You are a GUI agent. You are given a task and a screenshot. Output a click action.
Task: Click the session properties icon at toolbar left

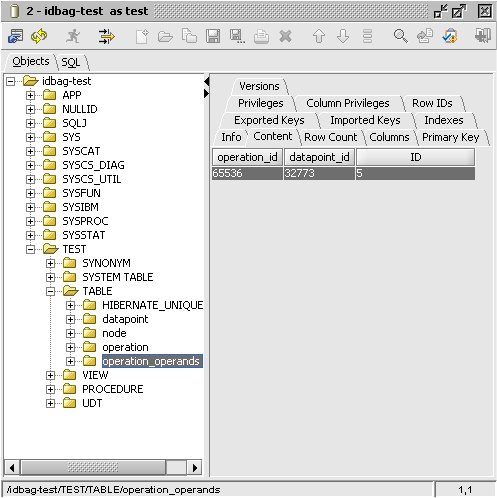(16, 36)
